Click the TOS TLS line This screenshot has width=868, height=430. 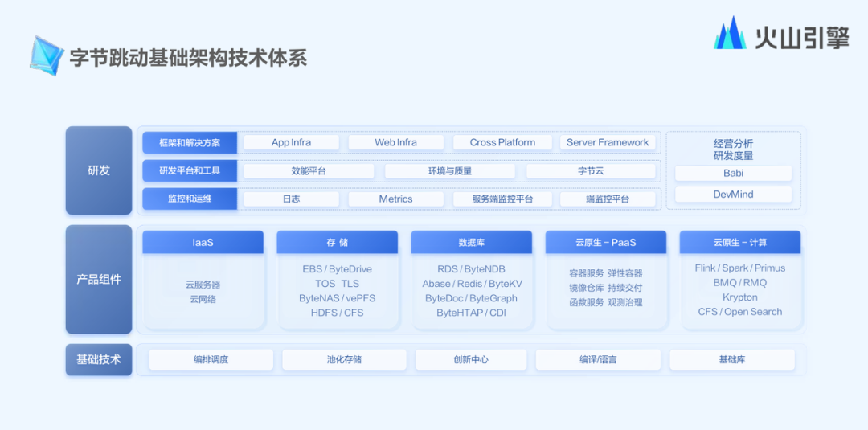(337, 284)
